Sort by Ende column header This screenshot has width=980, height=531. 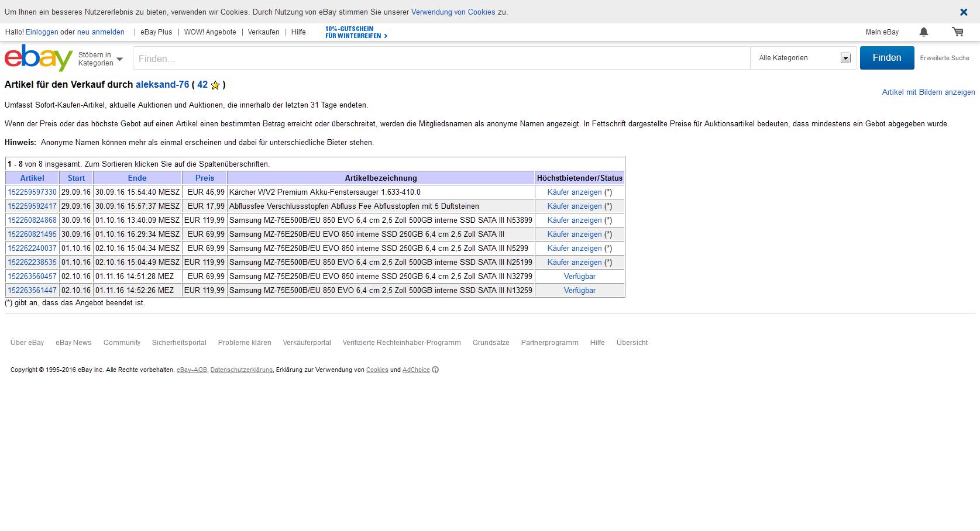(x=137, y=178)
